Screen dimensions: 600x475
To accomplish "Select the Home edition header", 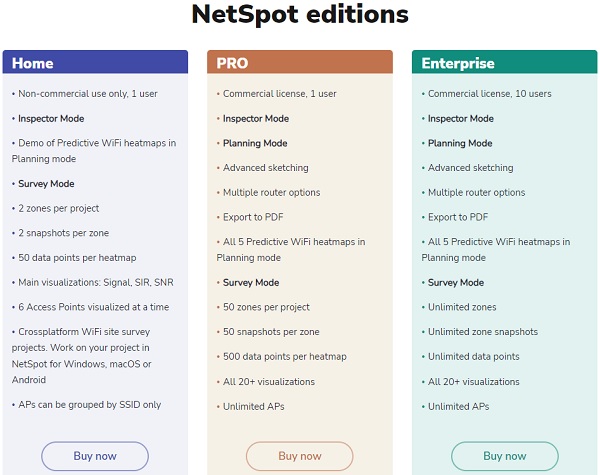I will coord(95,62).
